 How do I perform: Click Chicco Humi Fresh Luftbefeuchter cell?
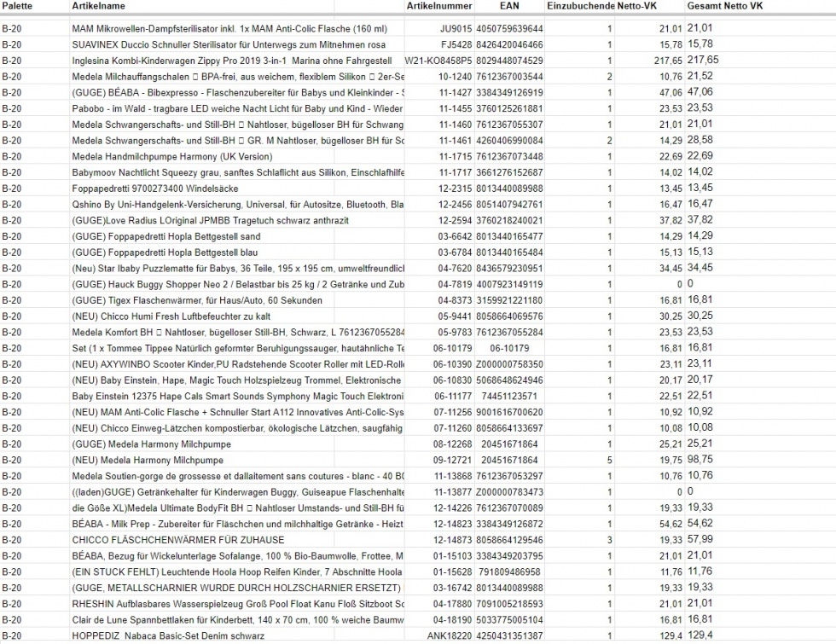(x=171, y=316)
